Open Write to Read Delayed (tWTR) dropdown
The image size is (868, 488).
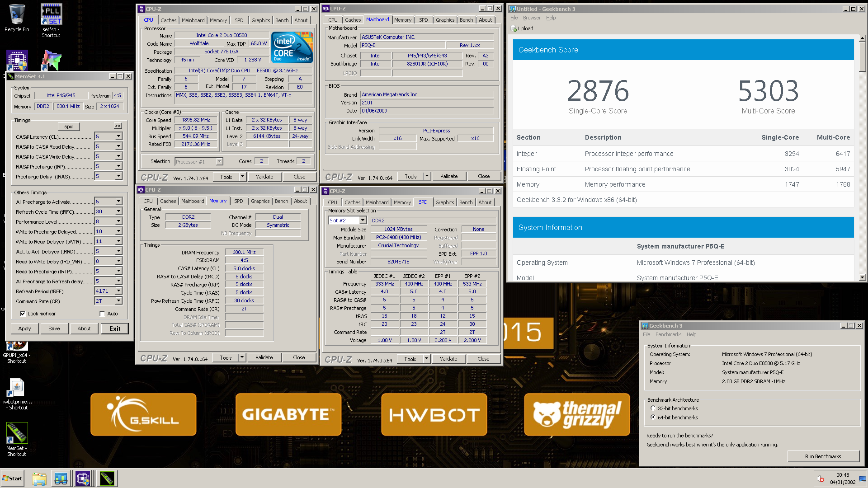tap(118, 241)
